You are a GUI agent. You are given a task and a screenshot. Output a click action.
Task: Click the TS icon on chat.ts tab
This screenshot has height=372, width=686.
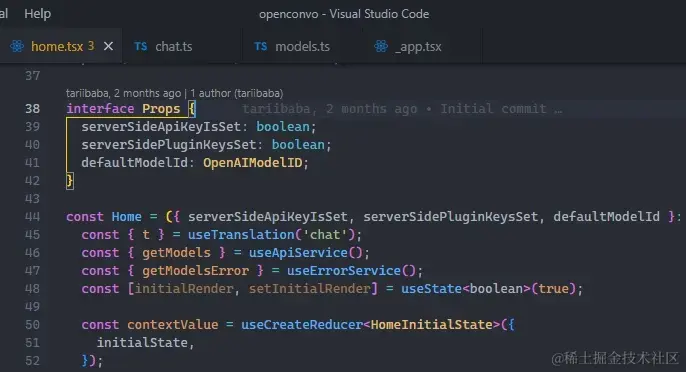(x=140, y=46)
